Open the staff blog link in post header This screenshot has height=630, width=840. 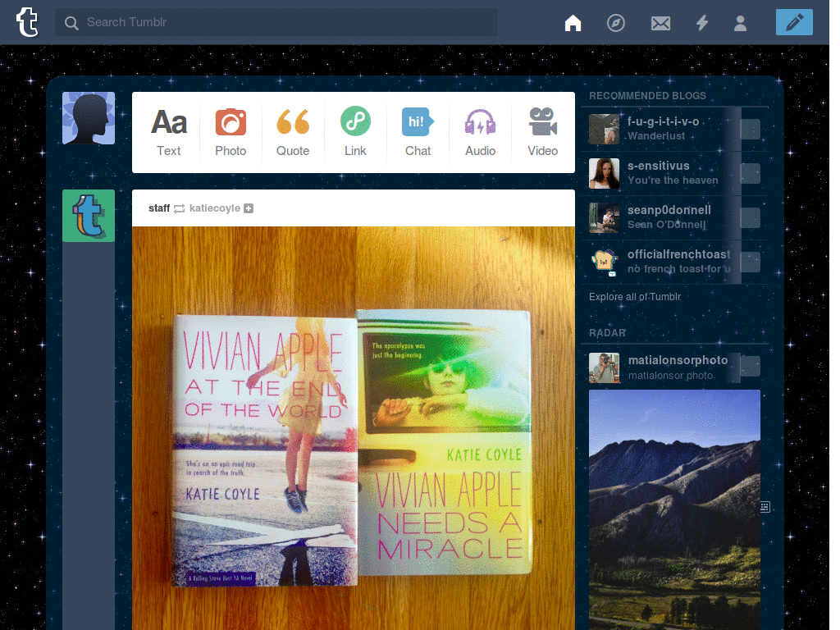point(159,208)
